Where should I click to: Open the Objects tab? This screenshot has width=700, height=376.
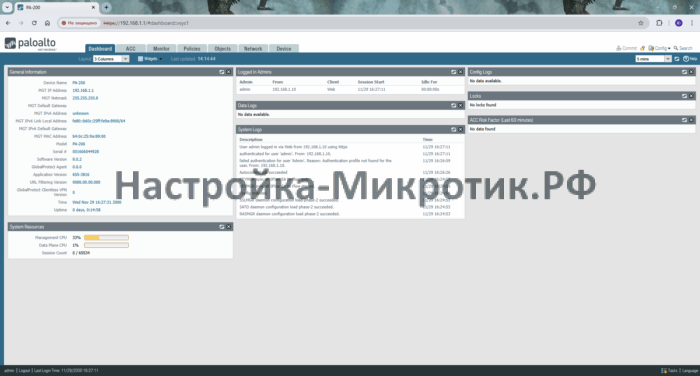coord(222,49)
